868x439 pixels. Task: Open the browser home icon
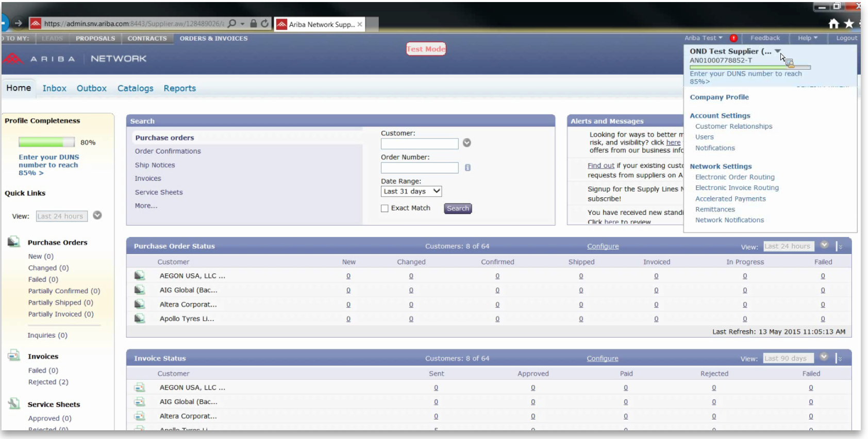[x=833, y=23]
